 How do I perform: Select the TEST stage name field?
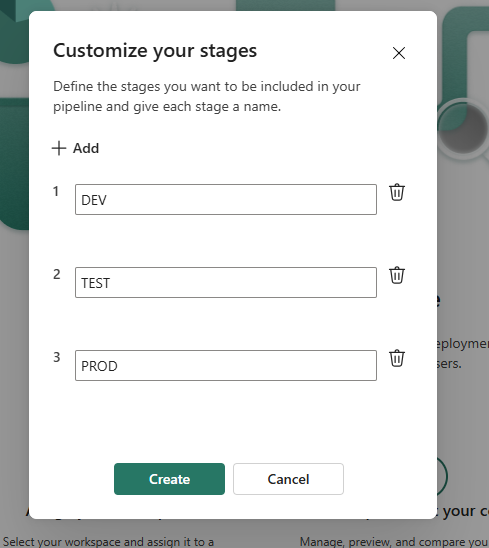coord(226,282)
